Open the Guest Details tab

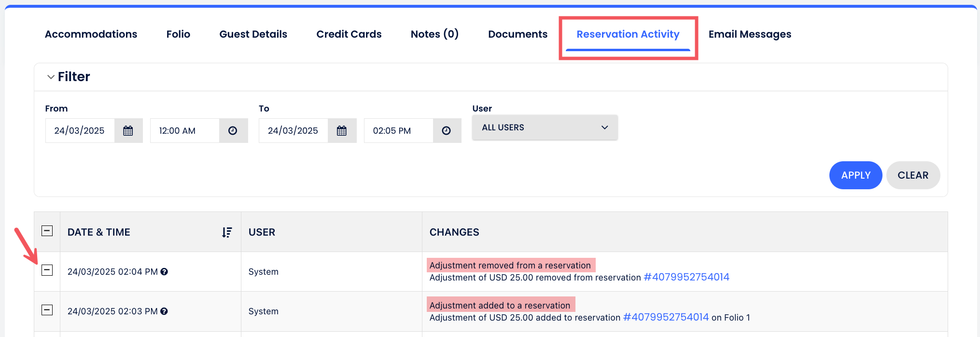pyautogui.click(x=253, y=34)
